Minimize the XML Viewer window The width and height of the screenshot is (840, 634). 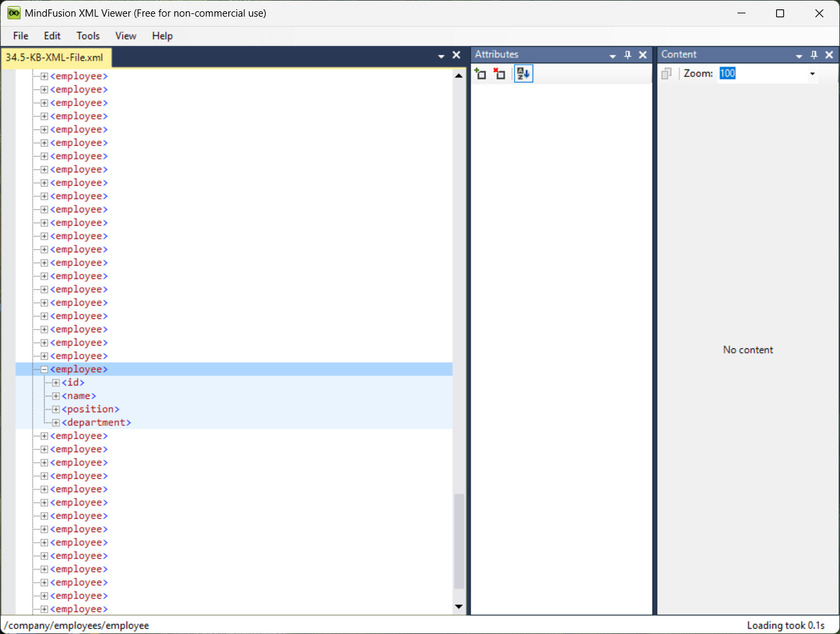[x=741, y=13]
